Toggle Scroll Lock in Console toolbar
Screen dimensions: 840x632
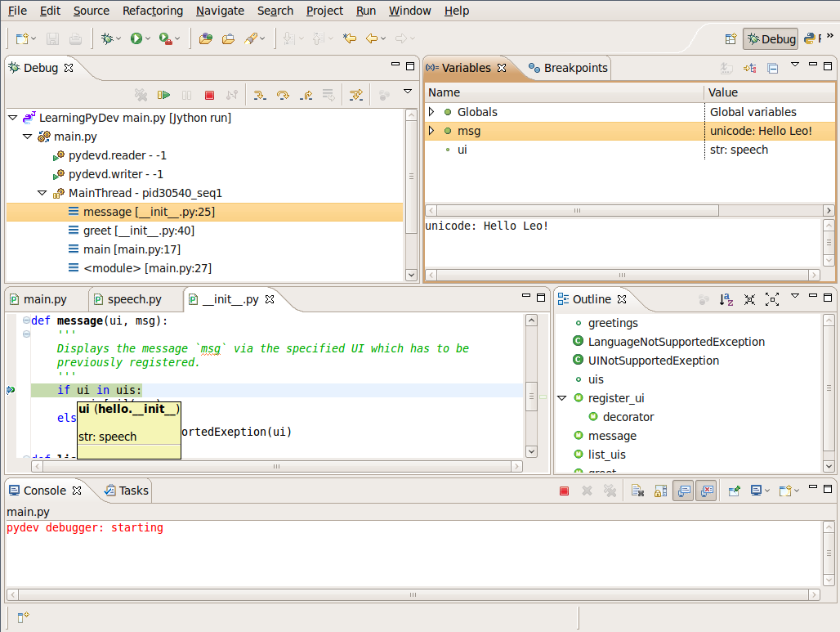(661, 491)
